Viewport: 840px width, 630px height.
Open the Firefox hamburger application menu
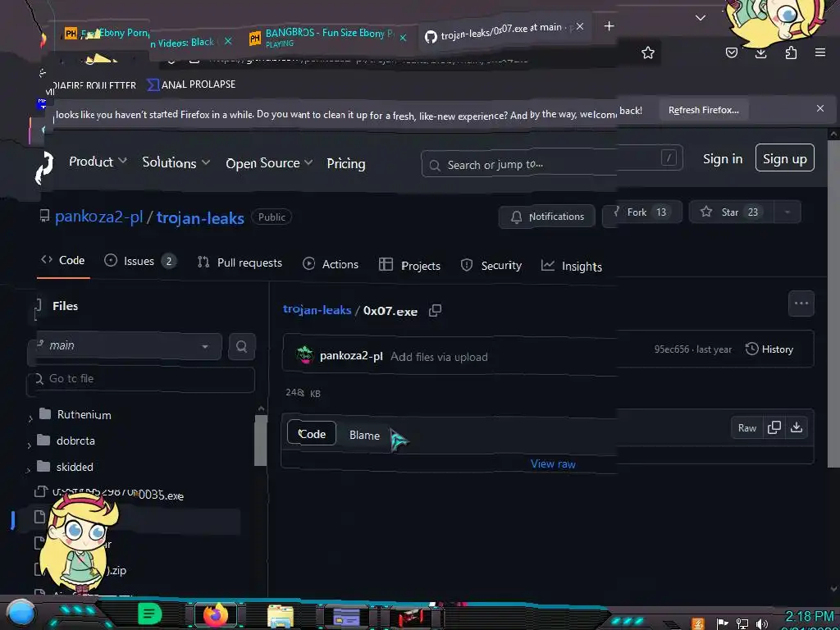pos(820,52)
